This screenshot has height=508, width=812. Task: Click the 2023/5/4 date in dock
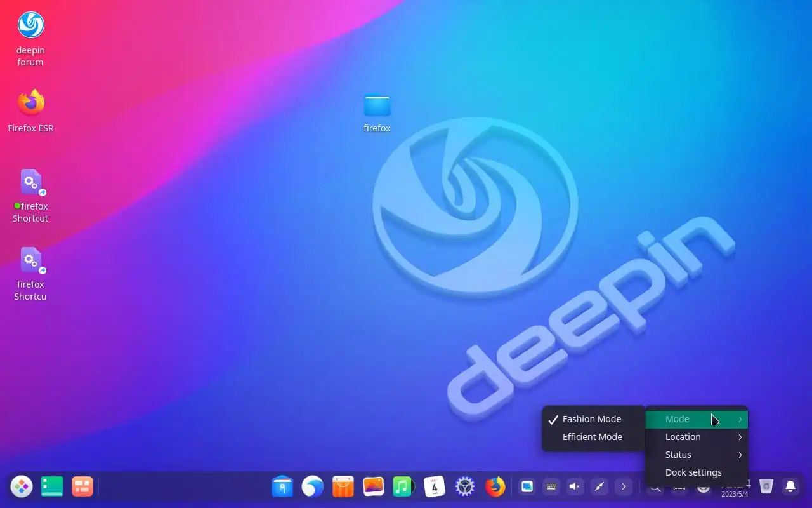[735, 494]
